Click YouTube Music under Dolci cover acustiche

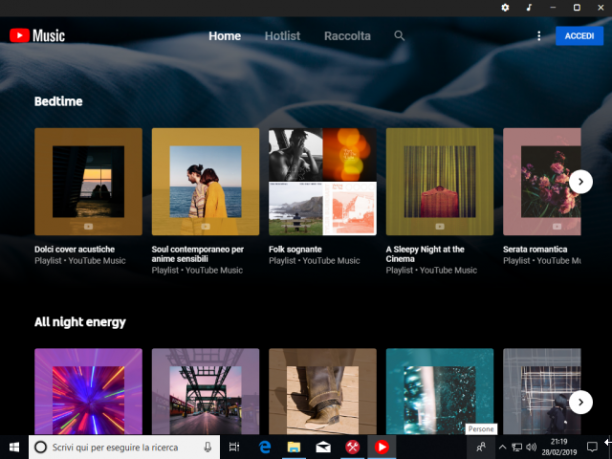[x=97, y=260]
